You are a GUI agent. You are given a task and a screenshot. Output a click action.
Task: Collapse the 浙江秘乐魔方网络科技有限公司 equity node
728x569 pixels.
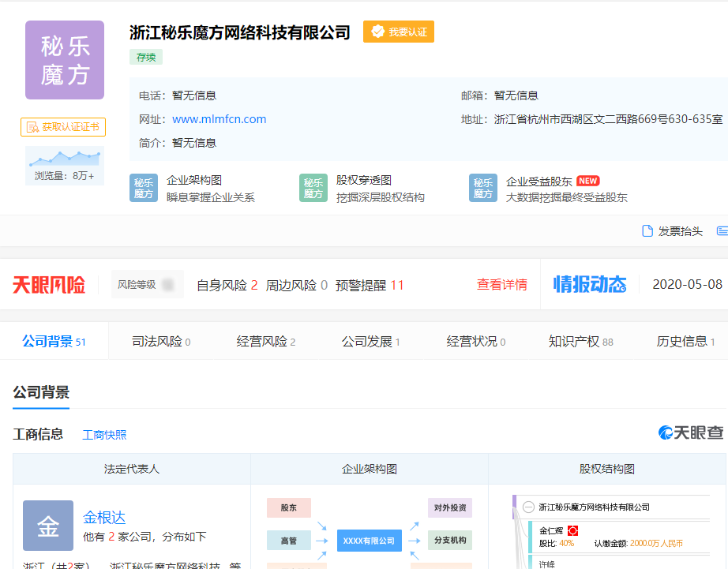click(528, 507)
